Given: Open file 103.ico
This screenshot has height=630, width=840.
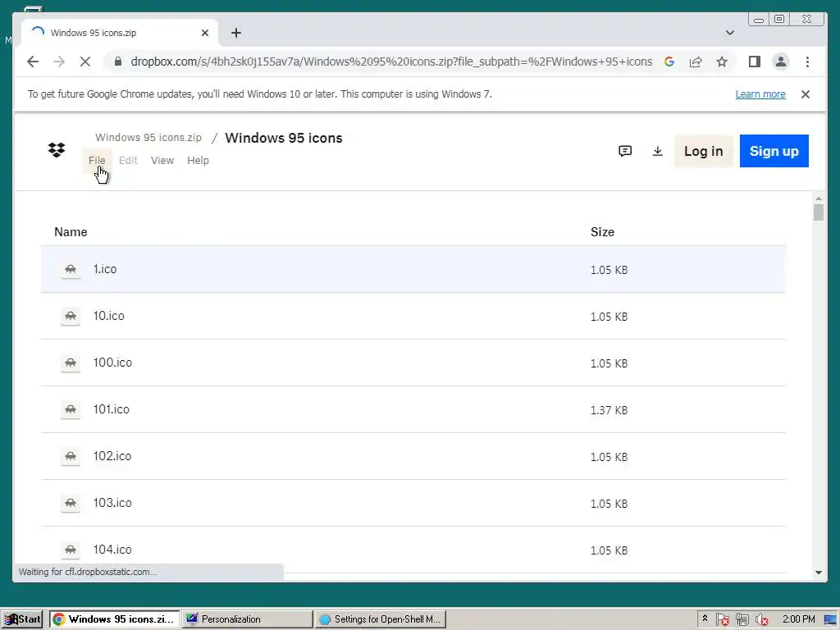Looking at the screenshot, I should point(112,503).
